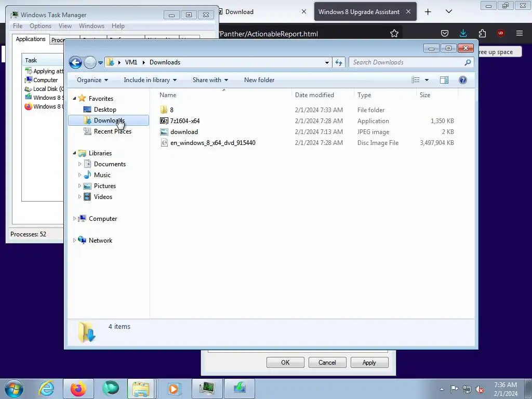Switch to Firefox on the taskbar
The height and width of the screenshot is (399, 532).
(78, 389)
